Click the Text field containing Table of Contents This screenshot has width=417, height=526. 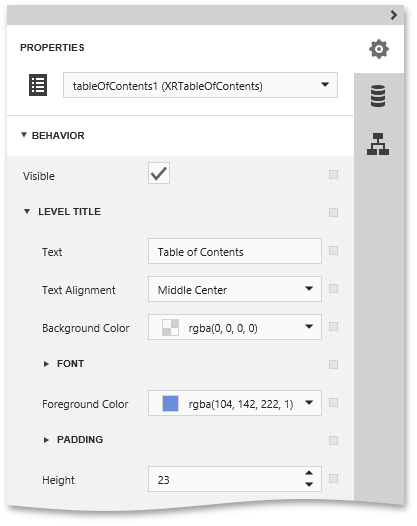(x=235, y=251)
